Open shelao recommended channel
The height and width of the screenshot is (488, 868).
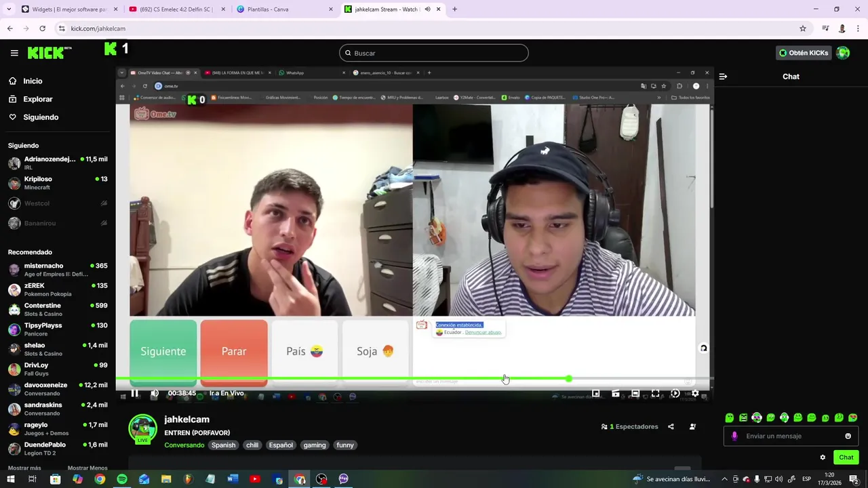[x=58, y=349]
